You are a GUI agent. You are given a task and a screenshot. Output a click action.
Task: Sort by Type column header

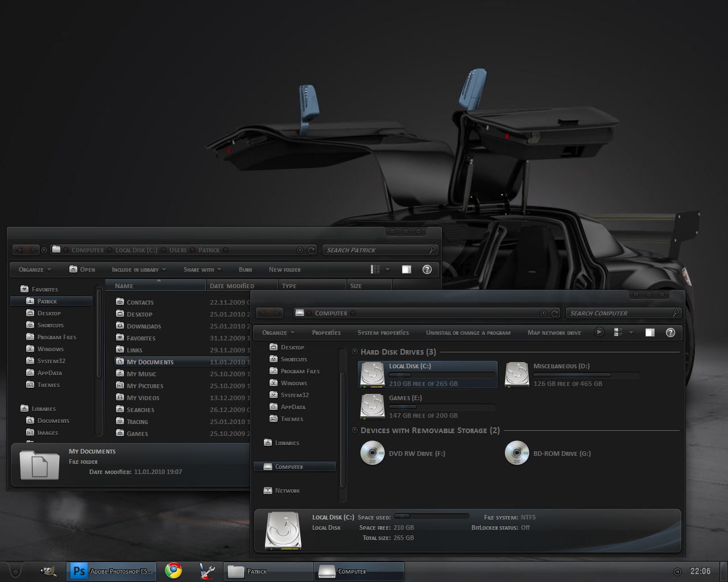click(x=312, y=286)
